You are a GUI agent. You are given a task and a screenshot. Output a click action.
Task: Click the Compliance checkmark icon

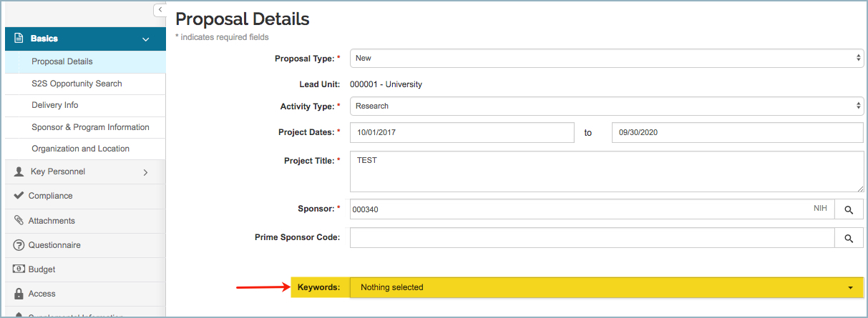[x=19, y=196]
